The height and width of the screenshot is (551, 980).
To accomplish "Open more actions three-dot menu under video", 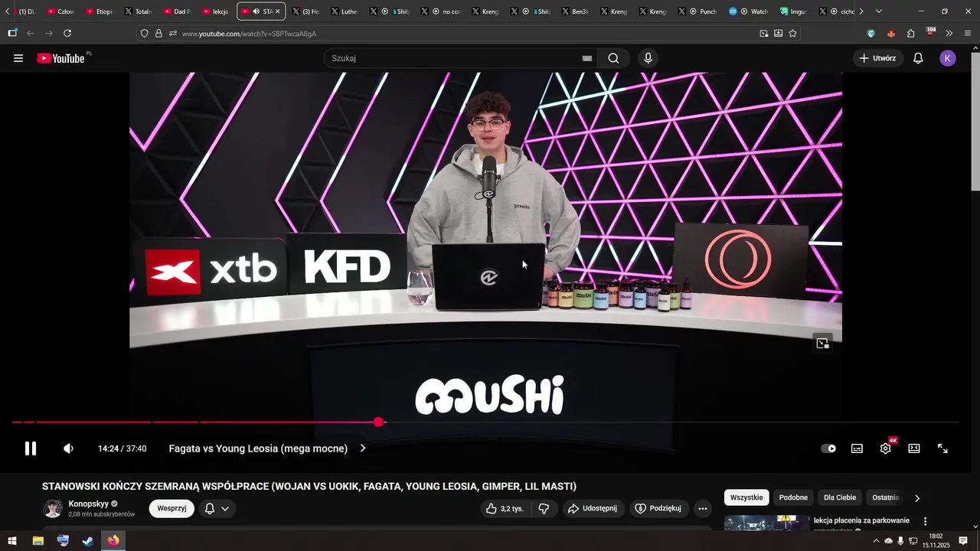I will point(703,508).
